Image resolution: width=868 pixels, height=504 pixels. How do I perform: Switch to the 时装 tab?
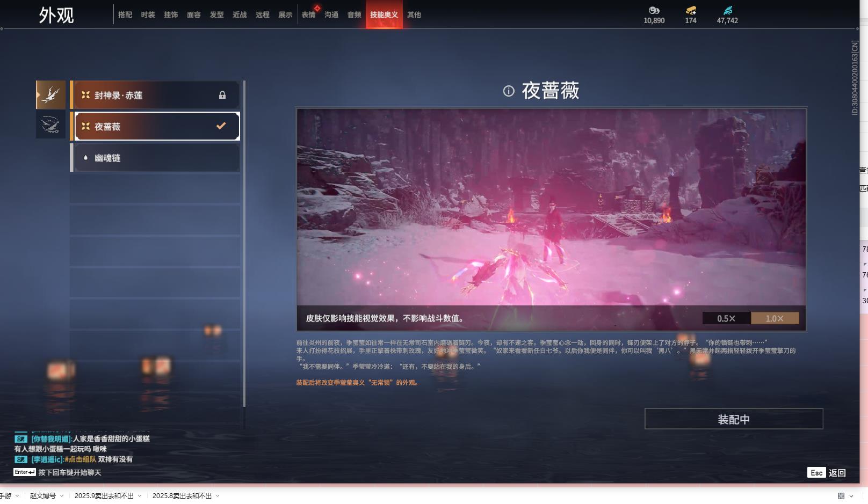coord(148,15)
